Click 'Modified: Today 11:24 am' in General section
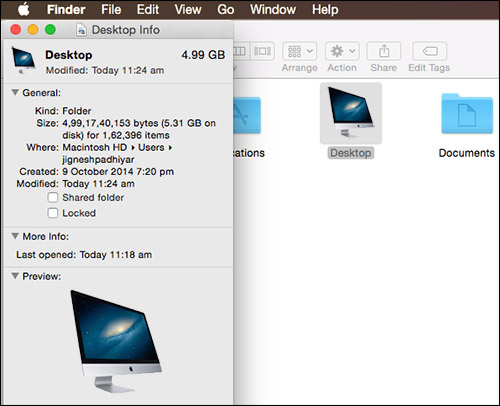 click(76, 184)
